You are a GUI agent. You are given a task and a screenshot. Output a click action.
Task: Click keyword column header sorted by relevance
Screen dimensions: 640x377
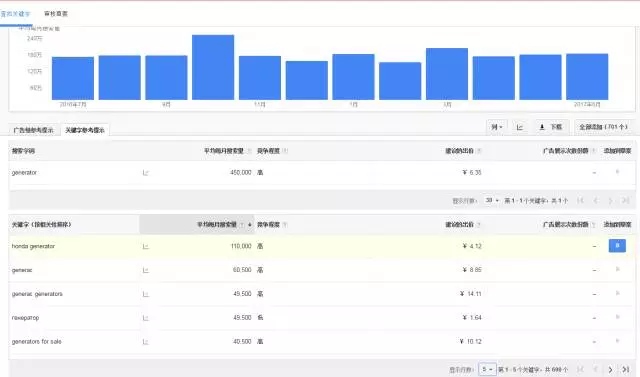click(x=42, y=225)
